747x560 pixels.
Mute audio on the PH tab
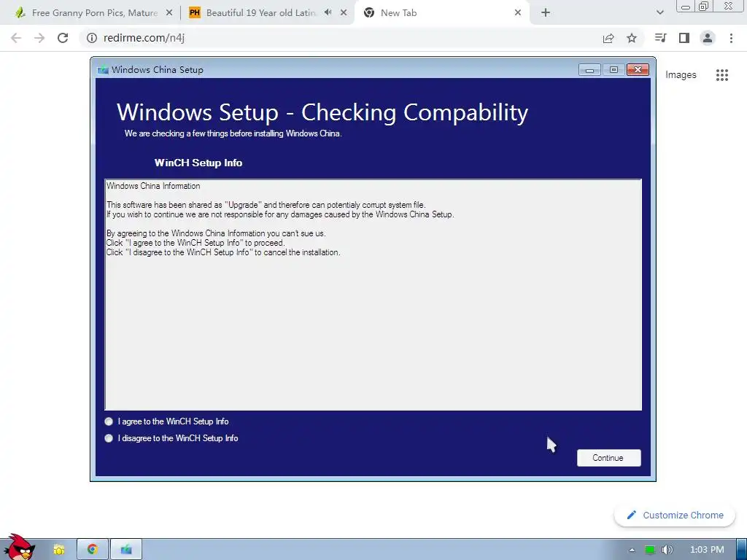pos(328,12)
